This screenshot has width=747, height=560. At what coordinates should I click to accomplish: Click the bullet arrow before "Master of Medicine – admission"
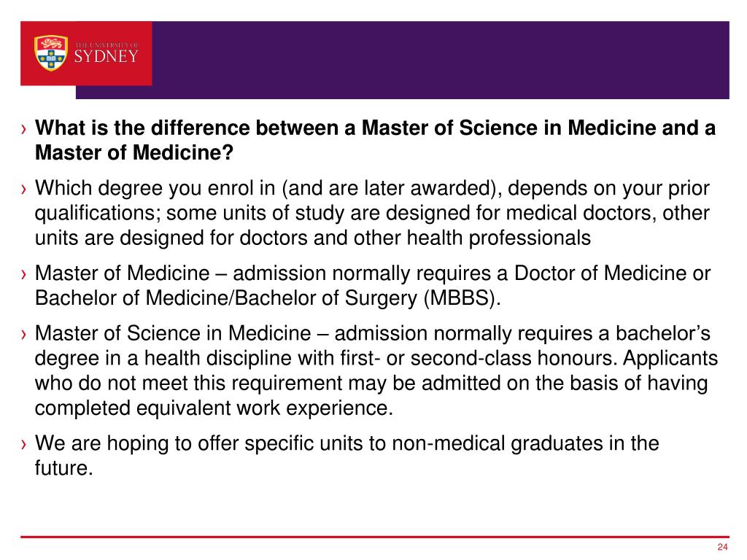click(24, 275)
